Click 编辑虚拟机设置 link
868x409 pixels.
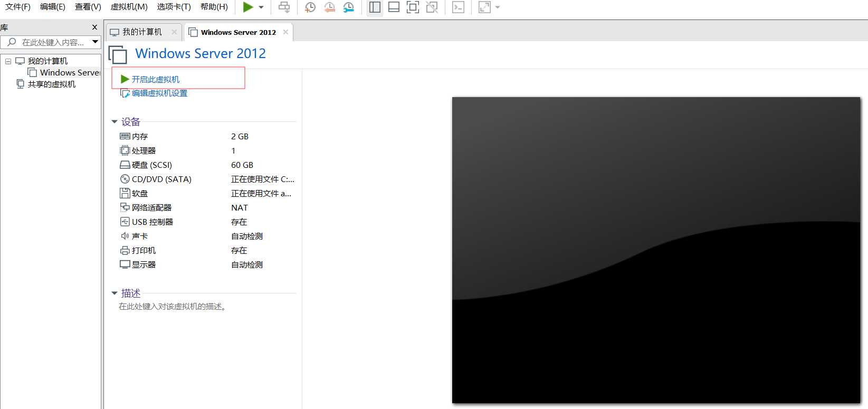(x=159, y=93)
